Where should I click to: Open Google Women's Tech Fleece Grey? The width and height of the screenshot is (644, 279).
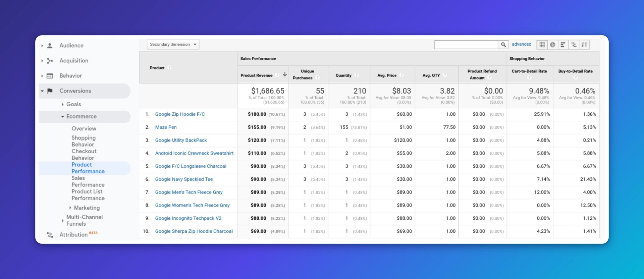point(192,205)
